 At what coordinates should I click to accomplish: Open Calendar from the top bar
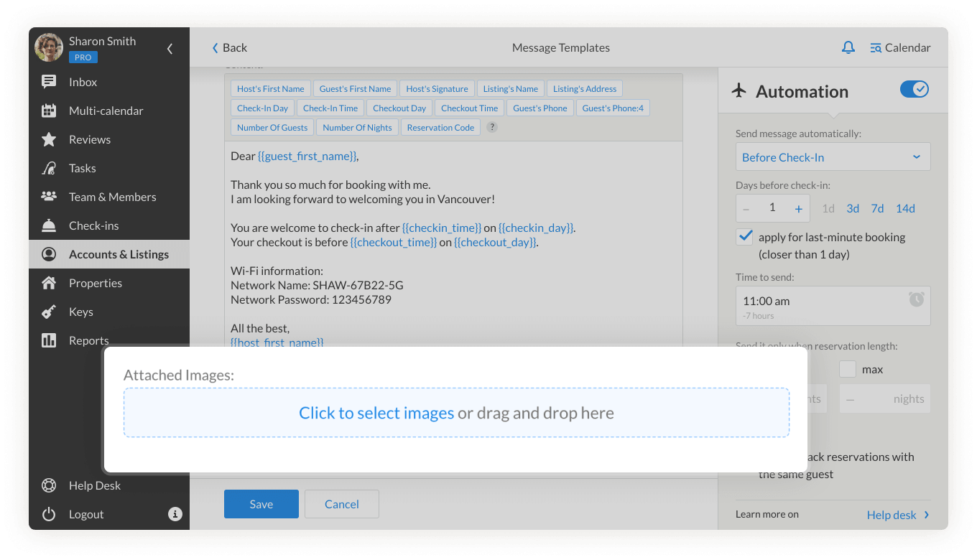[x=900, y=48]
